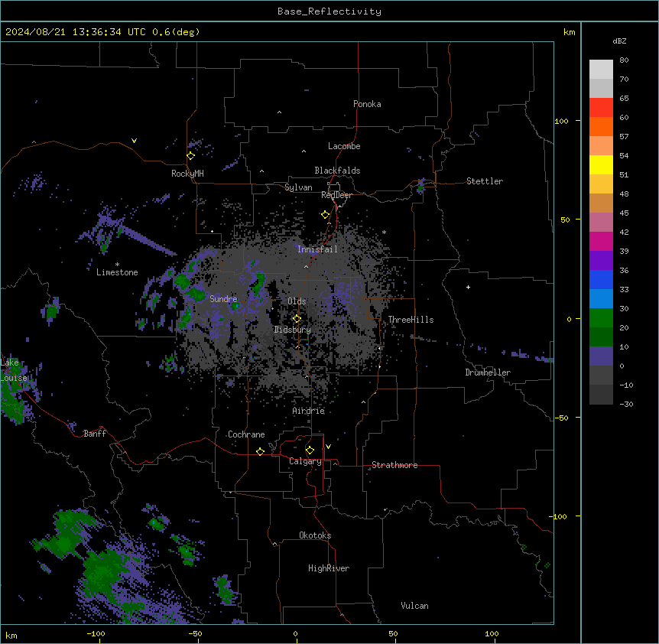Click the dBZ legend heading
Viewport: 659px width, 644px height.
[x=619, y=41]
